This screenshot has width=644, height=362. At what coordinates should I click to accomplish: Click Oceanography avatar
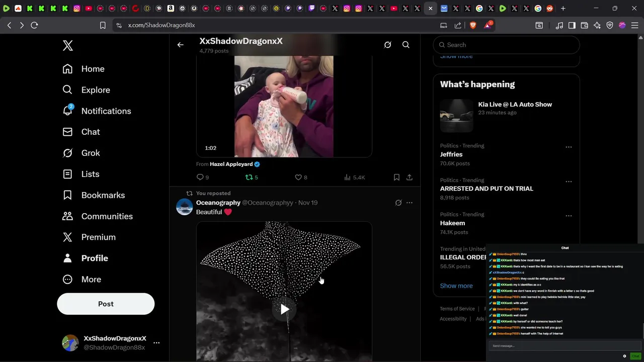pyautogui.click(x=184, y=207)
